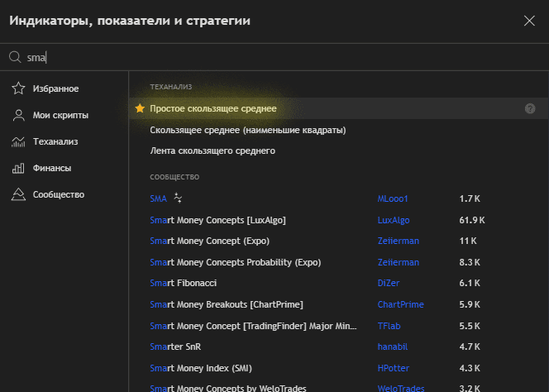The image size is (549, 392).
Task: Open Zeiierman profile on Probability (Expo) row
Action: click(398, 262)
